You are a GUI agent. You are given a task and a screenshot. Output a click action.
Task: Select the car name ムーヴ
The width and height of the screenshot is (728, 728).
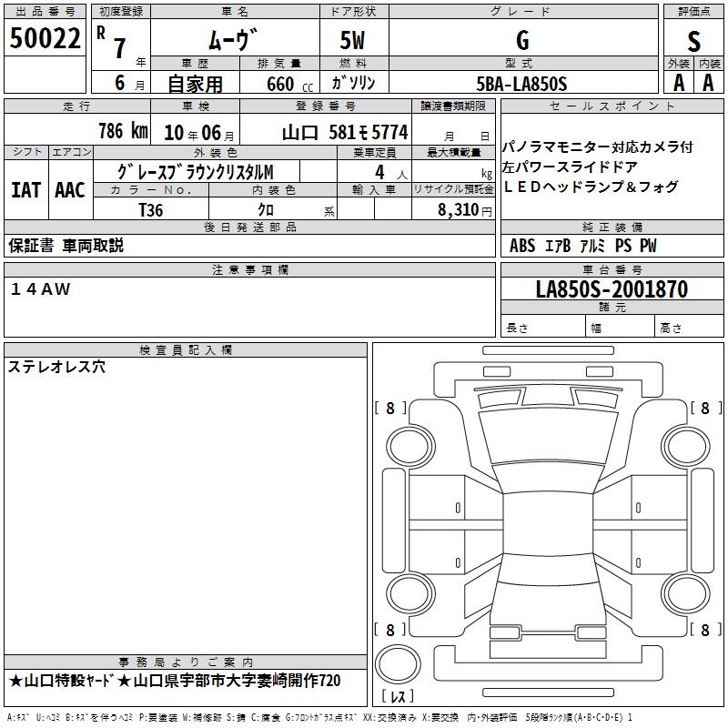point(233,40)
